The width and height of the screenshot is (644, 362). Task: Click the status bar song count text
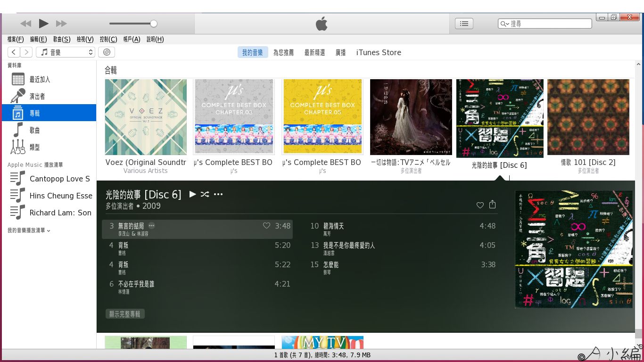(322, 355)
